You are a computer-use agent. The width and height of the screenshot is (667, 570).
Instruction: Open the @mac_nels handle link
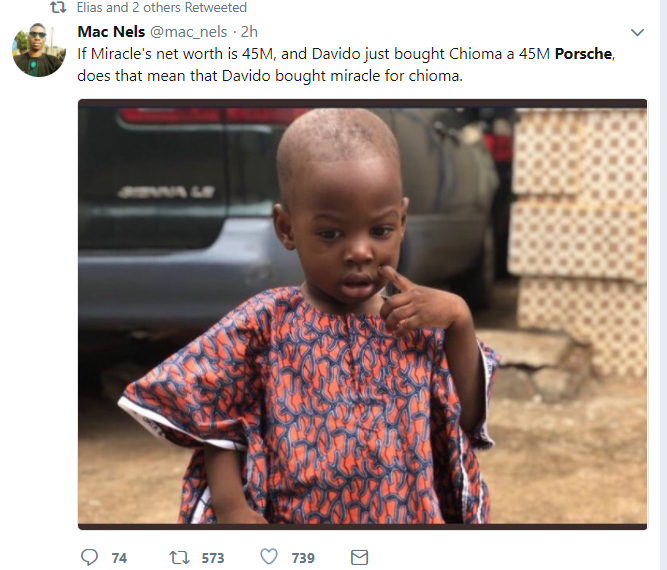coord(191,31)
